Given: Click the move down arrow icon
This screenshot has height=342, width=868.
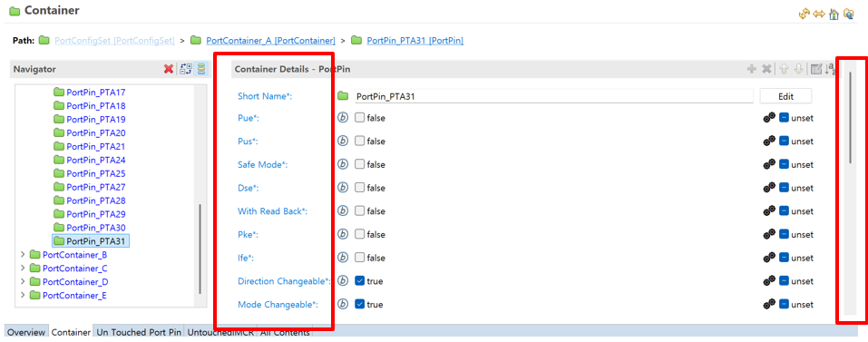Looking at the screenshot, I should 798,69.
